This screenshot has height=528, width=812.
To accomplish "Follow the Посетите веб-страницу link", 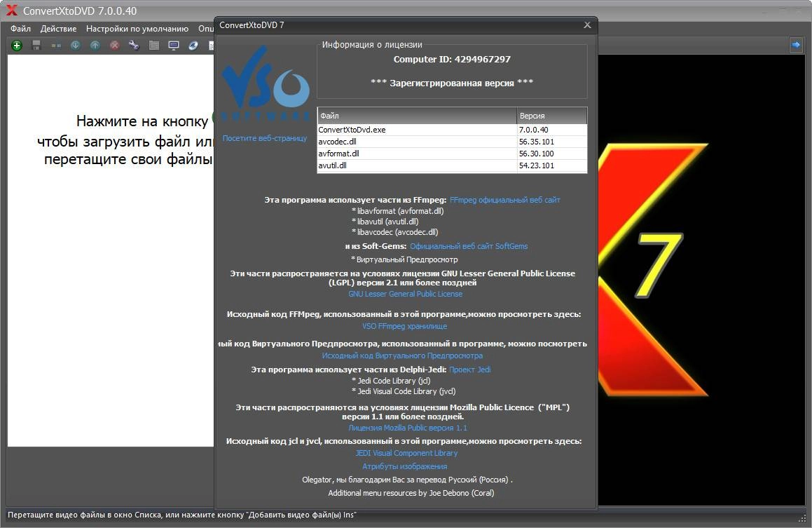I will tap(265, 138).
